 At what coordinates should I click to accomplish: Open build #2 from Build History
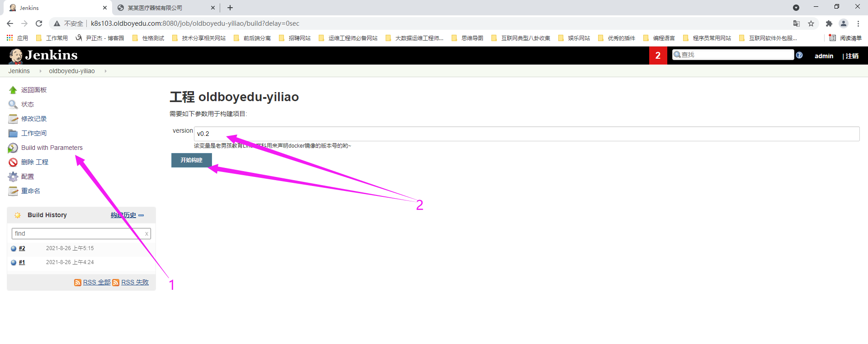[22, 248]
